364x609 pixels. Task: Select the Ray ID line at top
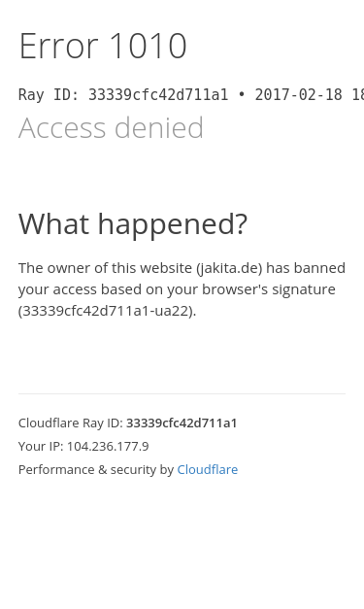pyautogui.click(x=191, y=95)
